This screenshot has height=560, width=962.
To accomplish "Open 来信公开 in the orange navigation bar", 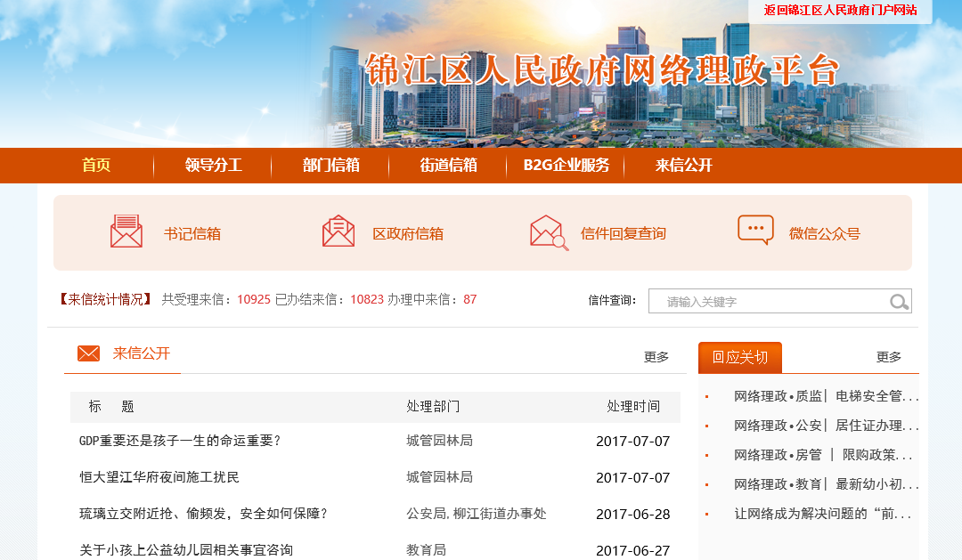I will [x=683, y=165].
